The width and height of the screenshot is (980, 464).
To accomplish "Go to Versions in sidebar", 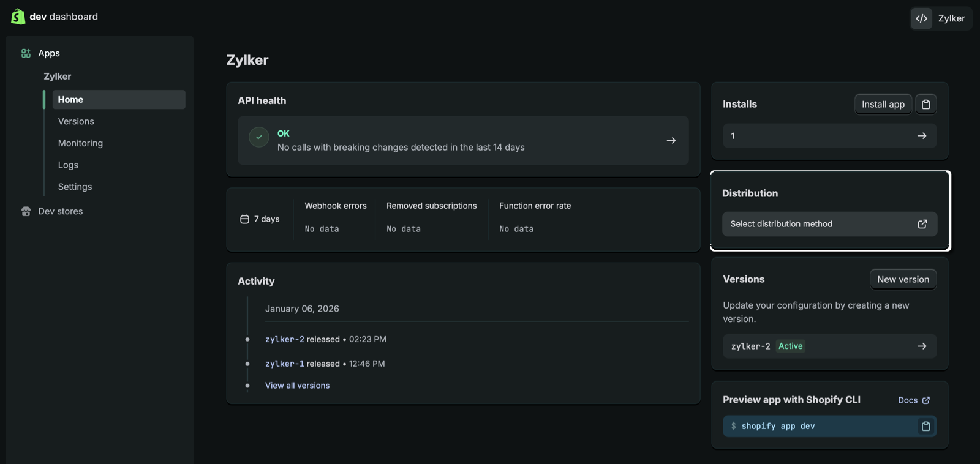I will click(76, 121).
